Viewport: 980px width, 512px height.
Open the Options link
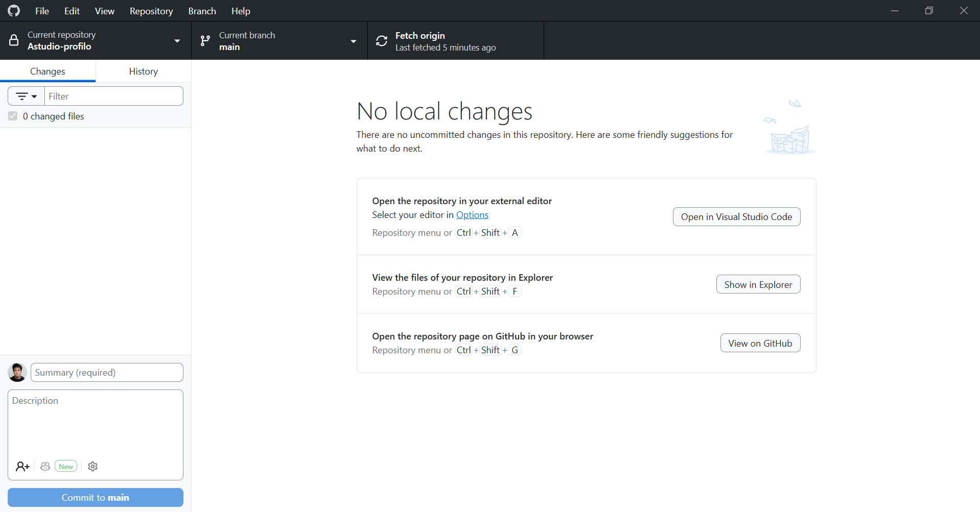point(472,215)
